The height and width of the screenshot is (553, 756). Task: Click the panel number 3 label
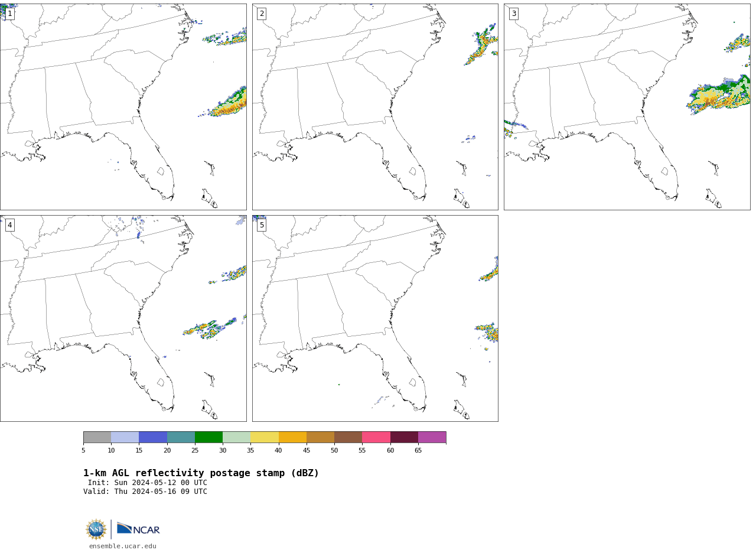(514, 14)
